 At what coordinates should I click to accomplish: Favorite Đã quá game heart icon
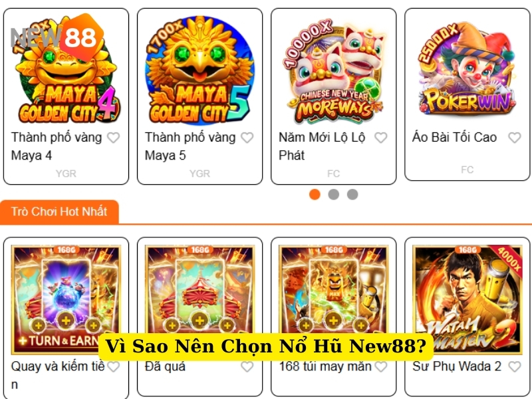247,367
